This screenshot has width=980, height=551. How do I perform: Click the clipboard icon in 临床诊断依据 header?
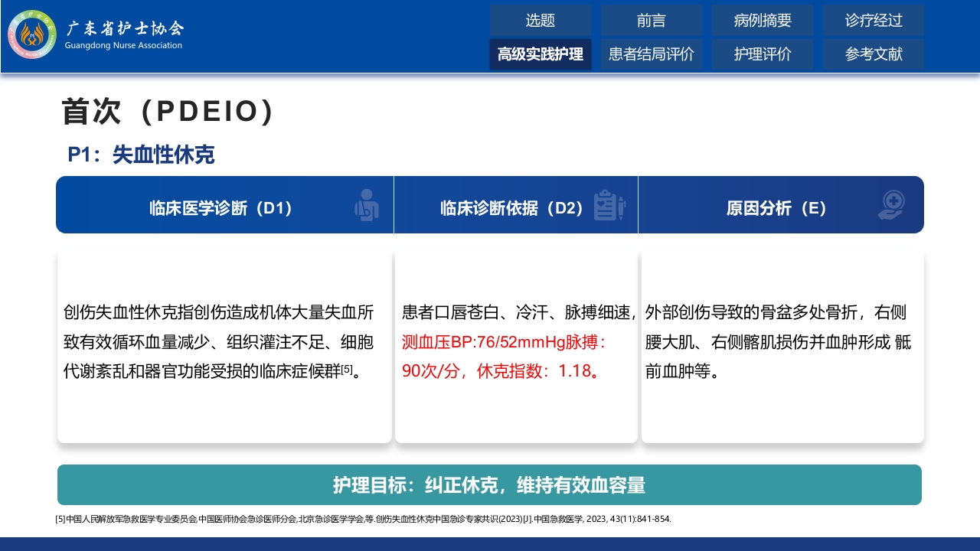(609, 205)
